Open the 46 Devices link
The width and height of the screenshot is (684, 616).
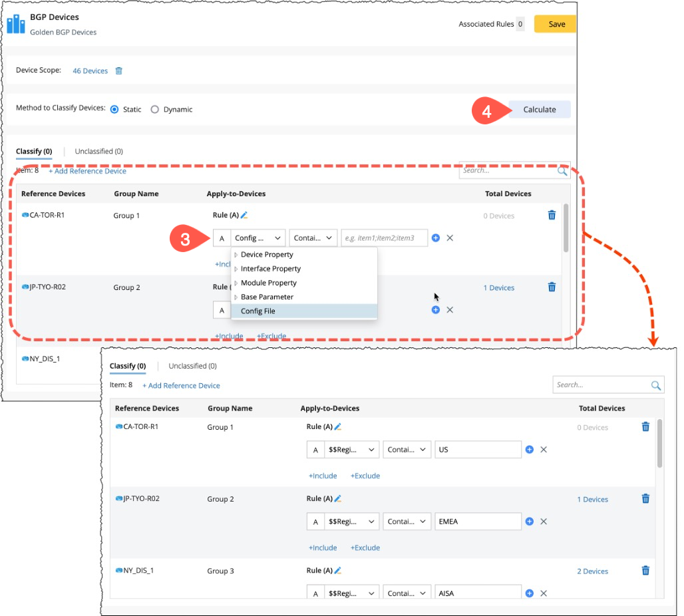[90, 71]
